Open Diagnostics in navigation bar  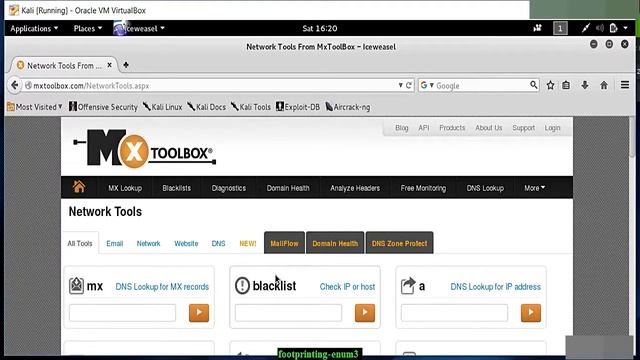(x=229, y=188)
